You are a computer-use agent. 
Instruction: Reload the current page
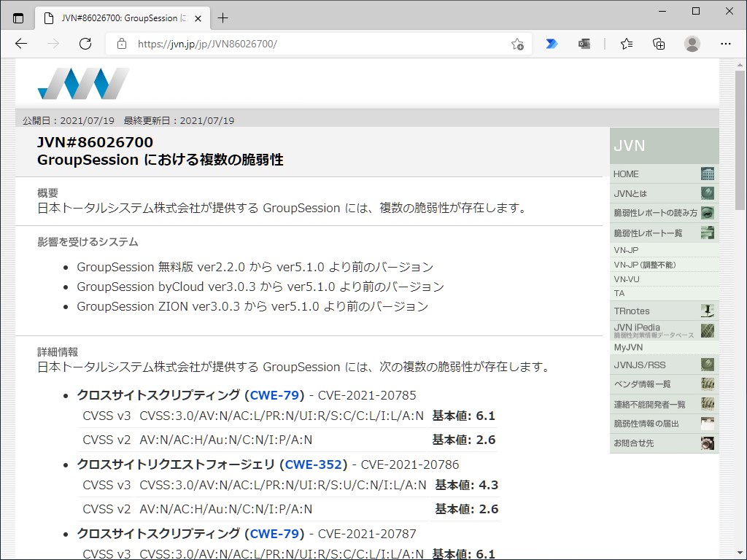tap(85, 44)
